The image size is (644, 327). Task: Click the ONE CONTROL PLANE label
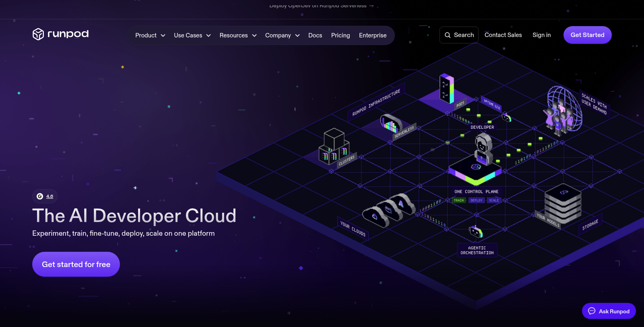(x=477, y=191)
